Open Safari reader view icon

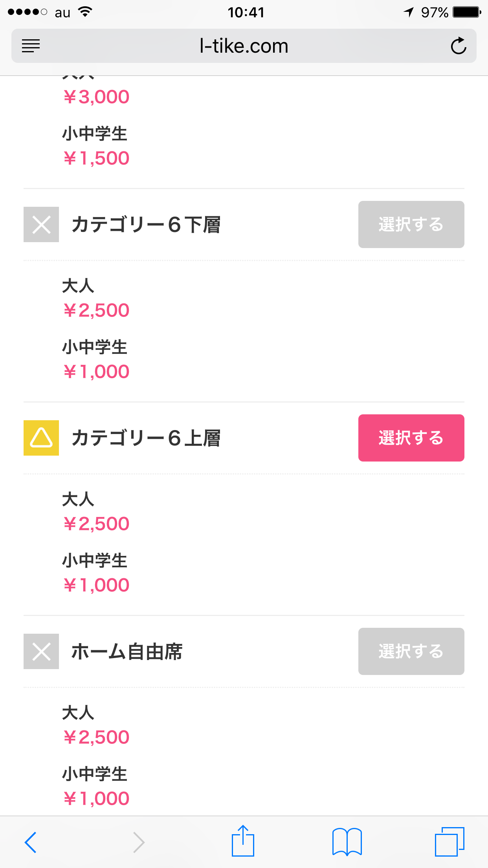click(x=31, y=46)
